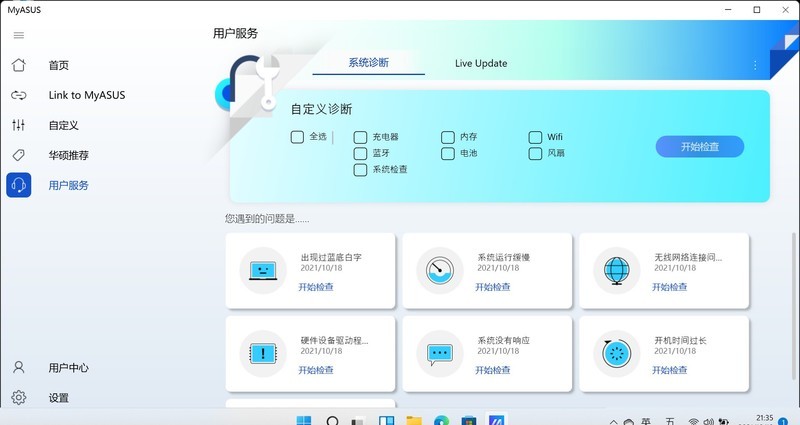Image resolution: width=800 pixels, height=425 pixels.
Task: Open Link to MyASUS
Action: click(x=86, y=95)
